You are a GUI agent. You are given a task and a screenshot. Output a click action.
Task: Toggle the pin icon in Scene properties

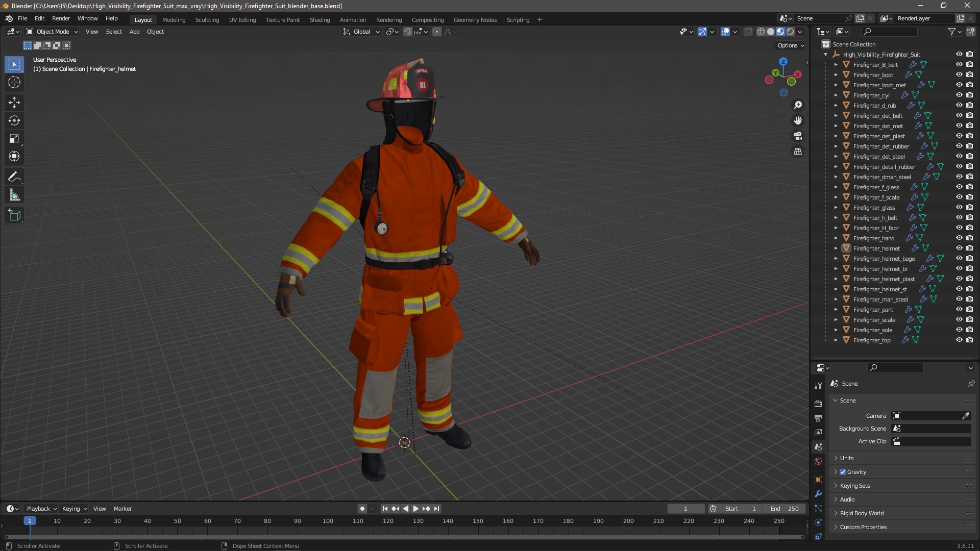(x=971, y=384)
